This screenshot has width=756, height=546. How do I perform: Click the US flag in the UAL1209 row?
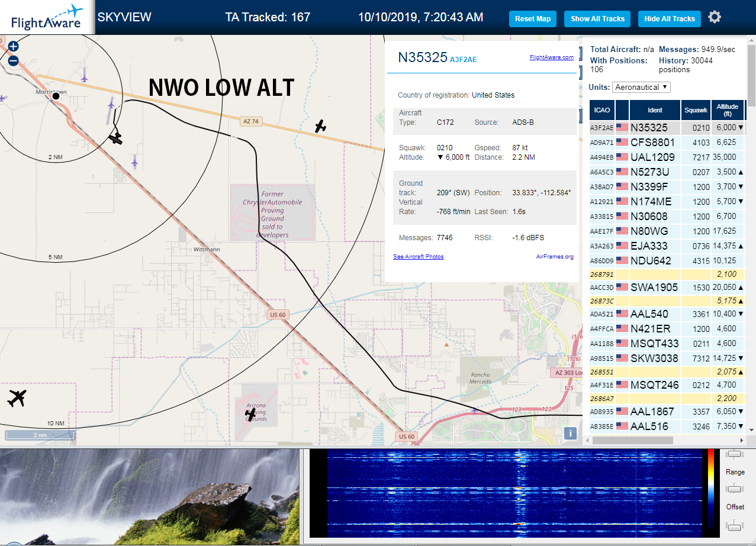[622, 157]
